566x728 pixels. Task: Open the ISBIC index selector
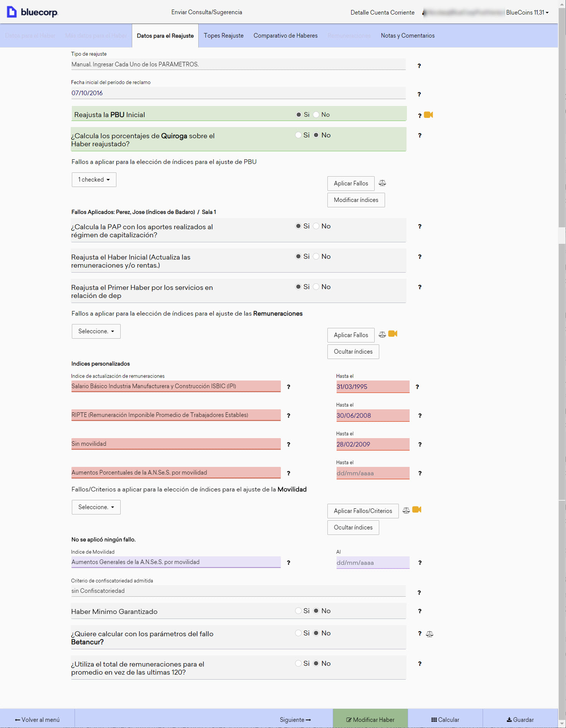pos(176,386)
